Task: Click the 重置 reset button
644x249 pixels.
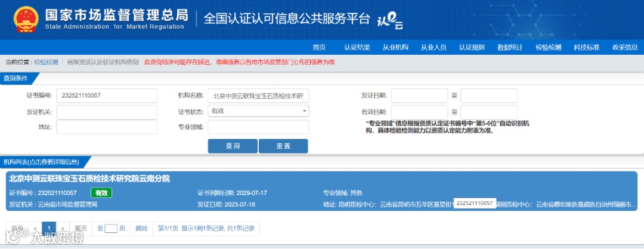Action: pyautogui.click(x=283, y=146)
